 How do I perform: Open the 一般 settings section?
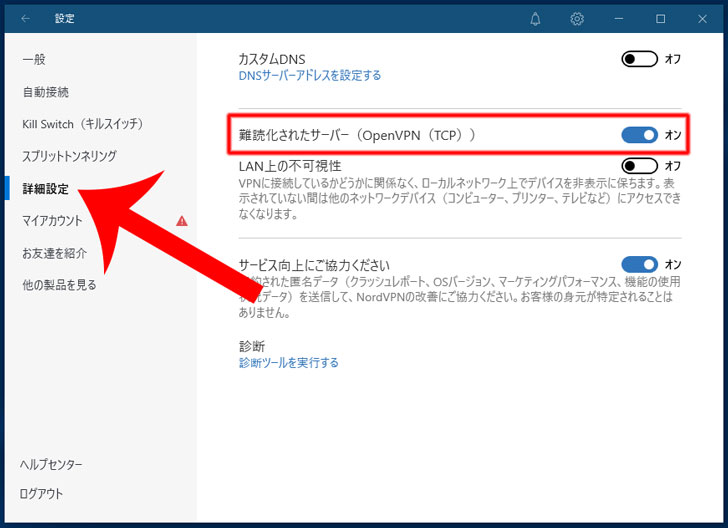click(34, 60)
